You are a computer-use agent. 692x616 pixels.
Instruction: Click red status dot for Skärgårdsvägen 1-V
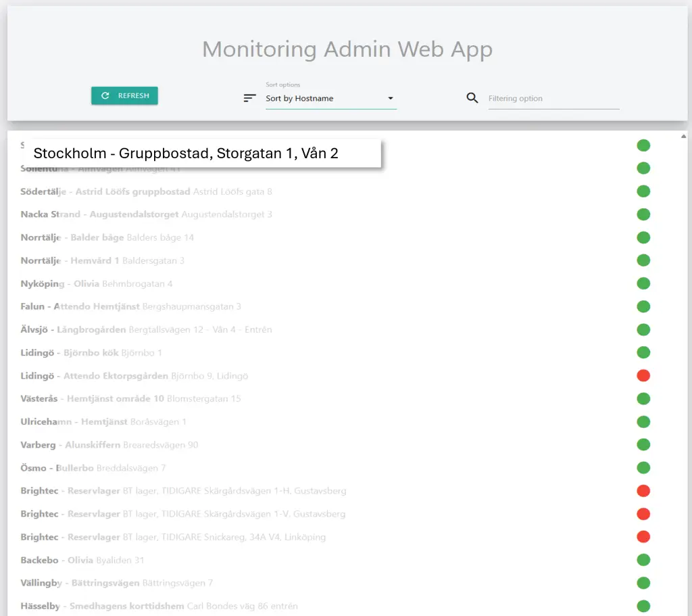[643, 514]
